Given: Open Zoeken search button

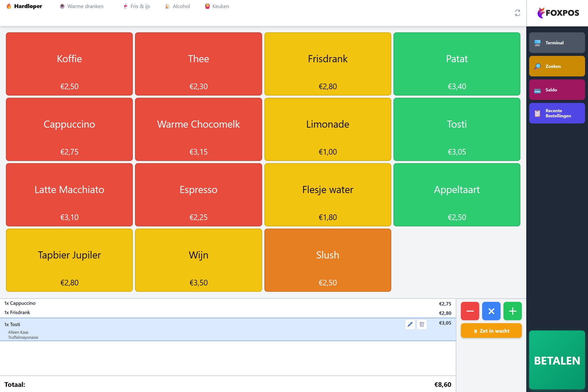Looking at the screenshot, I should click(557, 66).
